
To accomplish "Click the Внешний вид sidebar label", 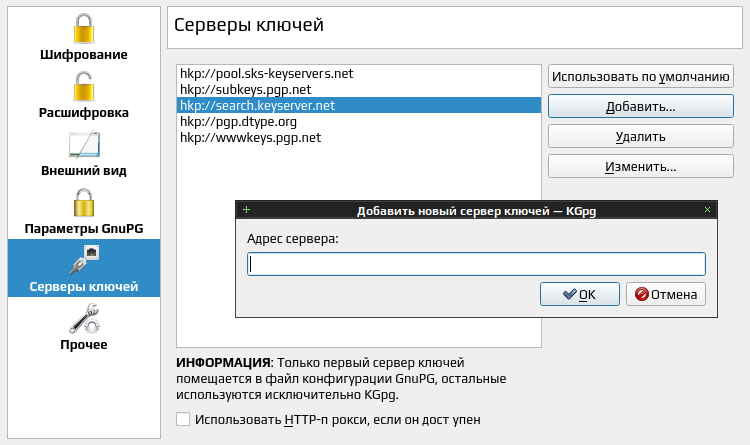I will point(84,170).
